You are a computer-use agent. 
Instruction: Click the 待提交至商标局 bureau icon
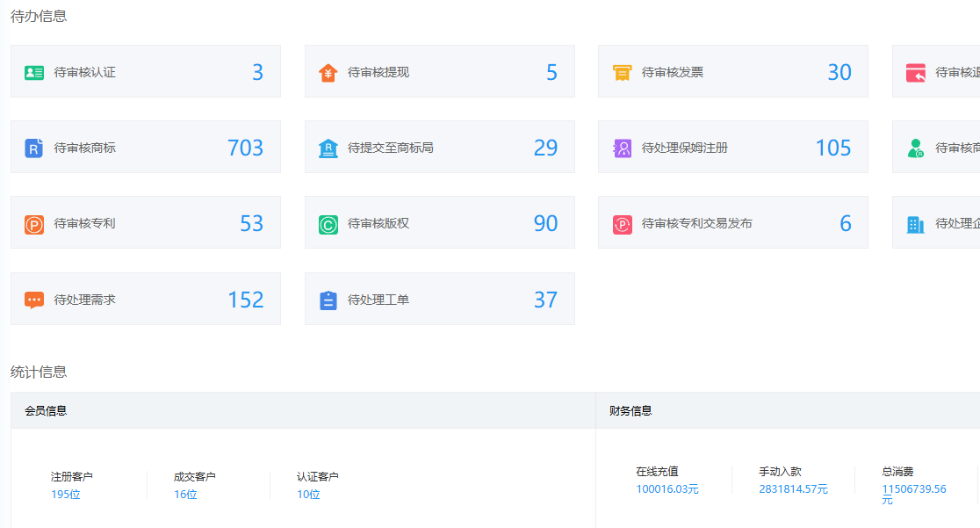[x=328, y=148]
